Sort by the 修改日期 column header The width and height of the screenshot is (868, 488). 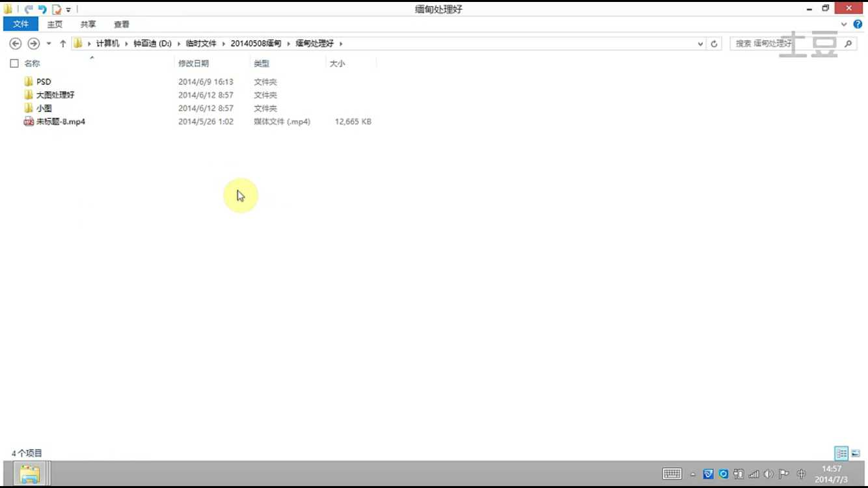[193, 63]
